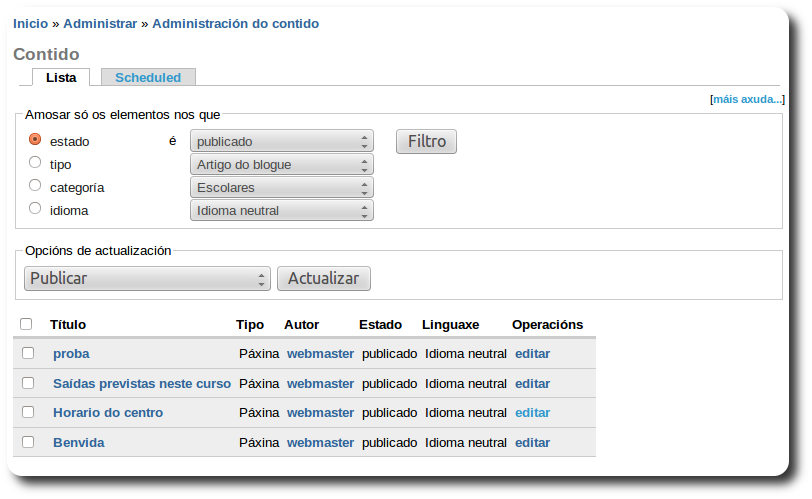Open the 'publicado' status dropdown

coord(281,141)
